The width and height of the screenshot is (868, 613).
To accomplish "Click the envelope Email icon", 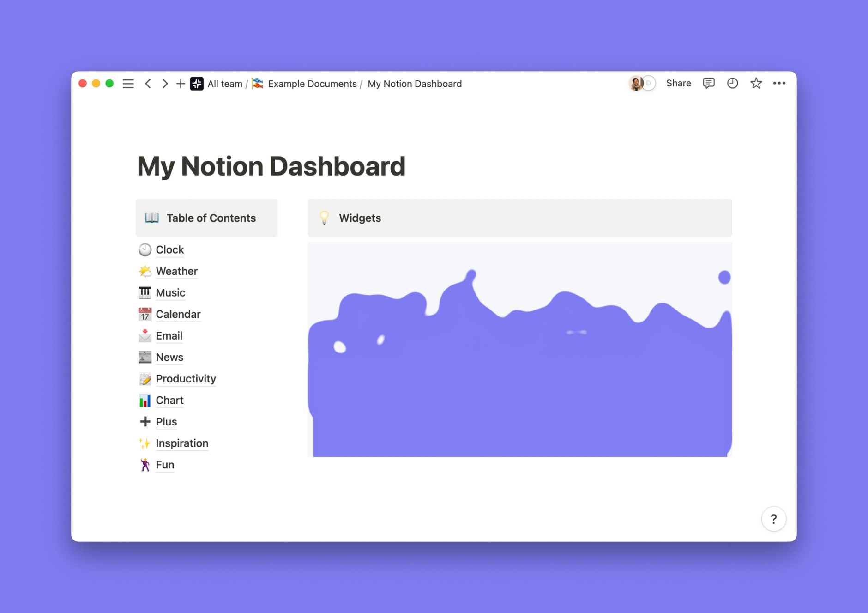I will tap(145, 335).
